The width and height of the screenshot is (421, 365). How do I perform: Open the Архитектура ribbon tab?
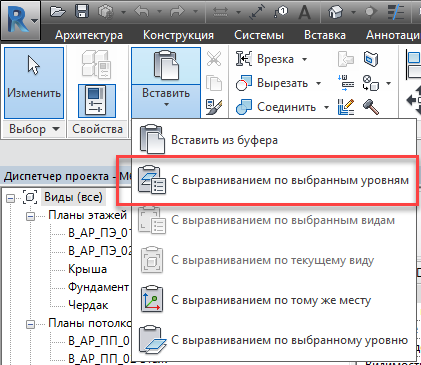tap(89, 35)
